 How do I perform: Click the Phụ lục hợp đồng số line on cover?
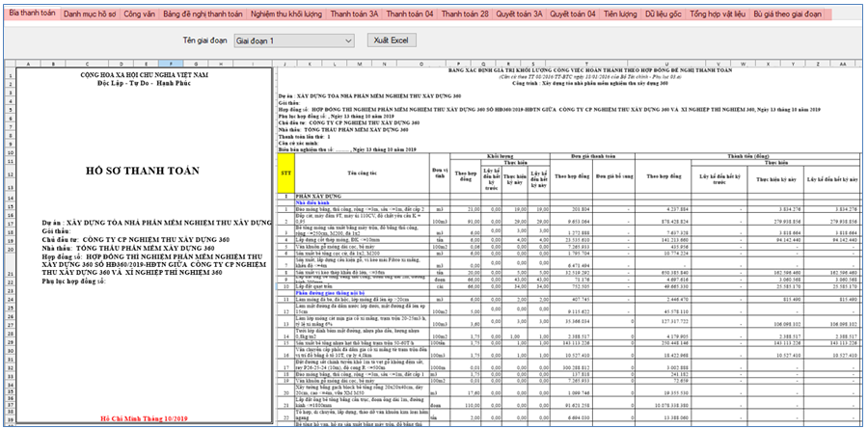pyautogui.click(x=74, y=282)
